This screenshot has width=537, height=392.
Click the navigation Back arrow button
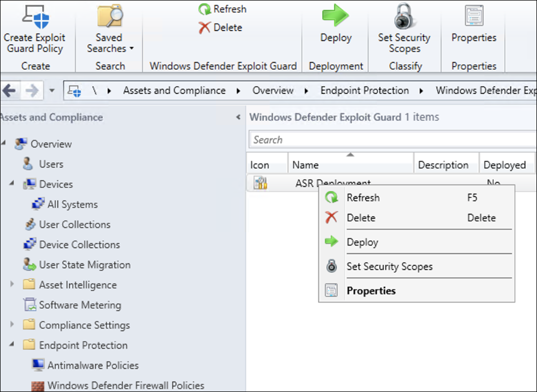pos(10,91)
